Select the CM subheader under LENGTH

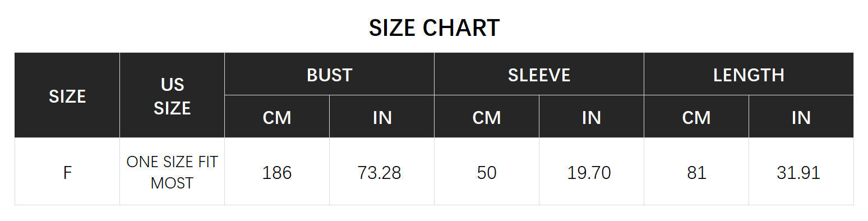coord(696,117)
